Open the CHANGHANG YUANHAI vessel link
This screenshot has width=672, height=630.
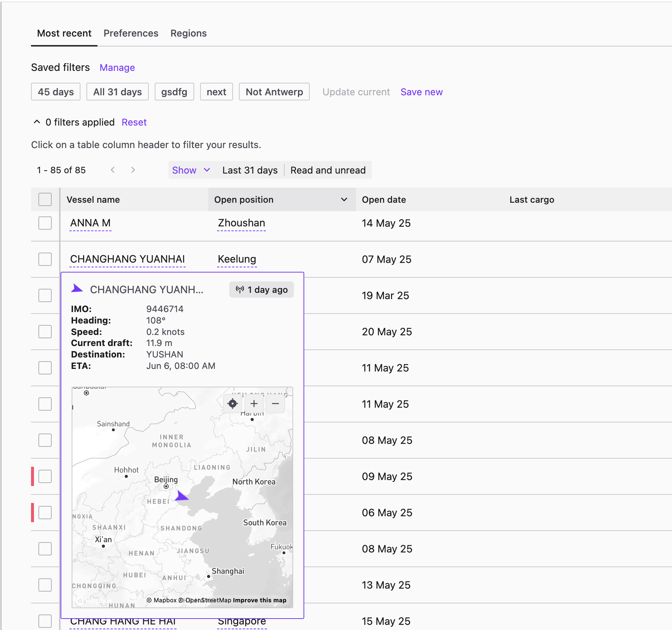click(x=128, y=259)
